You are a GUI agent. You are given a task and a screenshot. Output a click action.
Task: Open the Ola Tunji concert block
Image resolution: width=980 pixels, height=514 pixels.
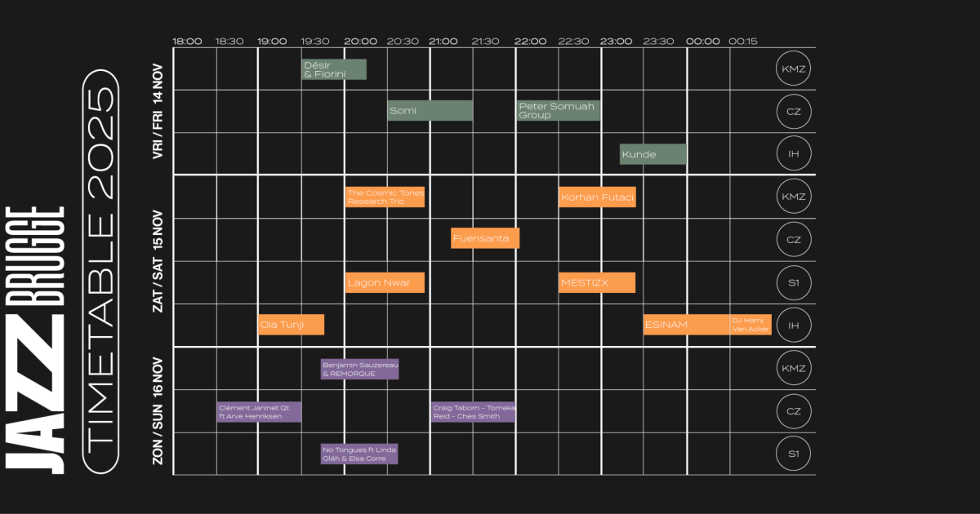pos(291,325)
